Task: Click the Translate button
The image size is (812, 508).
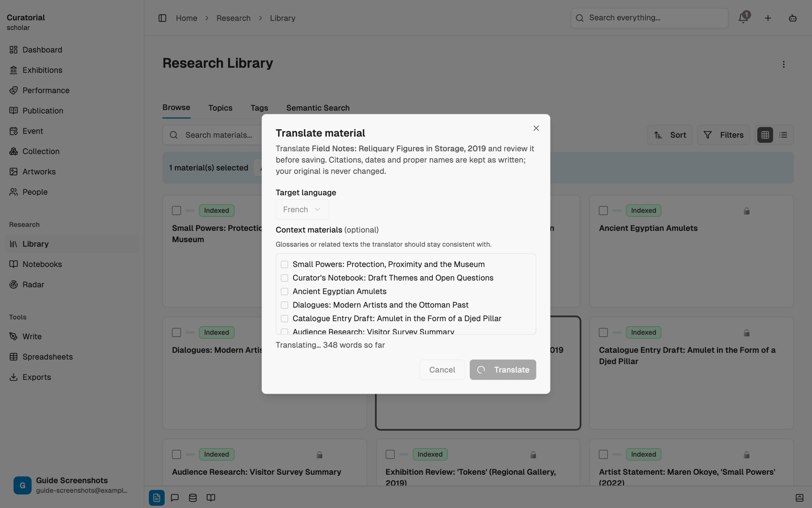Action: pyautogui.click(x=503, y=370)
